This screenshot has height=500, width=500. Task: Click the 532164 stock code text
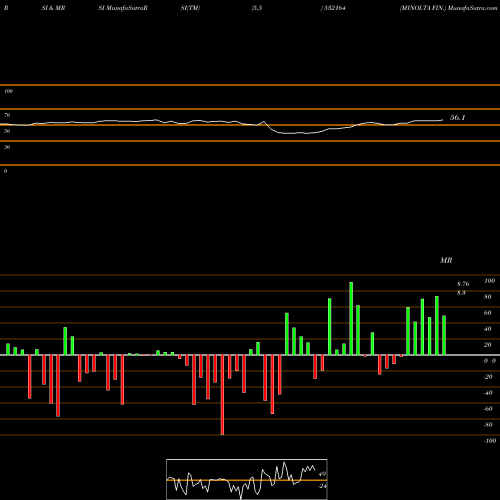(334, 8)
